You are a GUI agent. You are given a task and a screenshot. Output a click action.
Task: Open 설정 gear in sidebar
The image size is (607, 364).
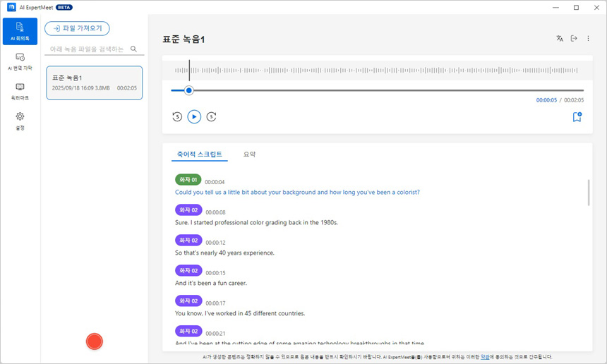20,120
